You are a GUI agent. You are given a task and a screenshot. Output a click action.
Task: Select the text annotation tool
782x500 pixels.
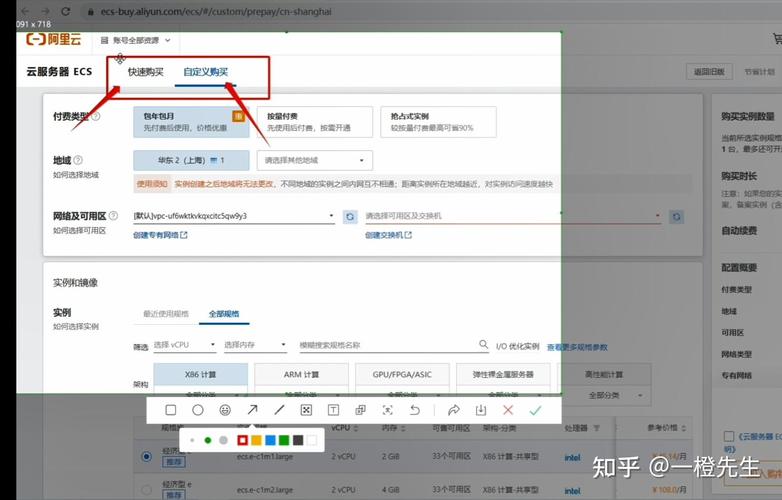[x=333, y=410]
